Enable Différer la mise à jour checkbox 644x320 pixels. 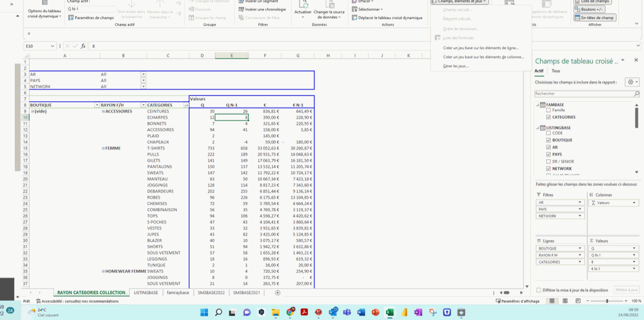click(x=539, y=290)
